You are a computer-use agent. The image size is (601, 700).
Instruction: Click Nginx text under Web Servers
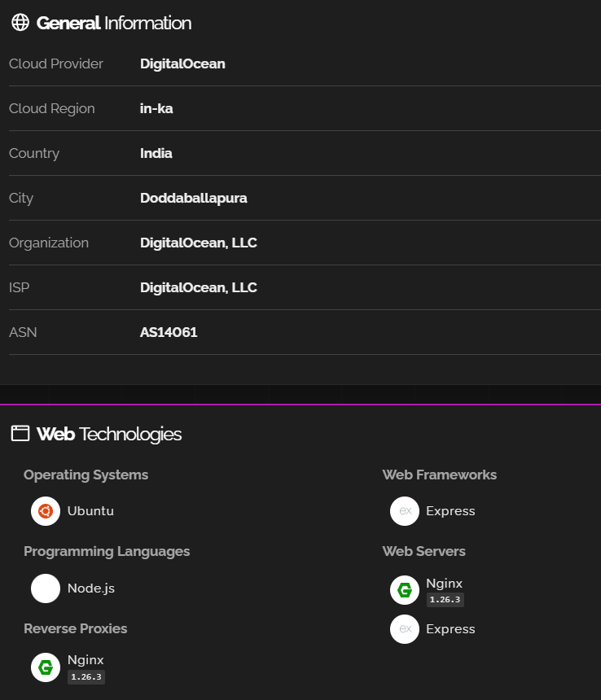(x=445, y=584)
